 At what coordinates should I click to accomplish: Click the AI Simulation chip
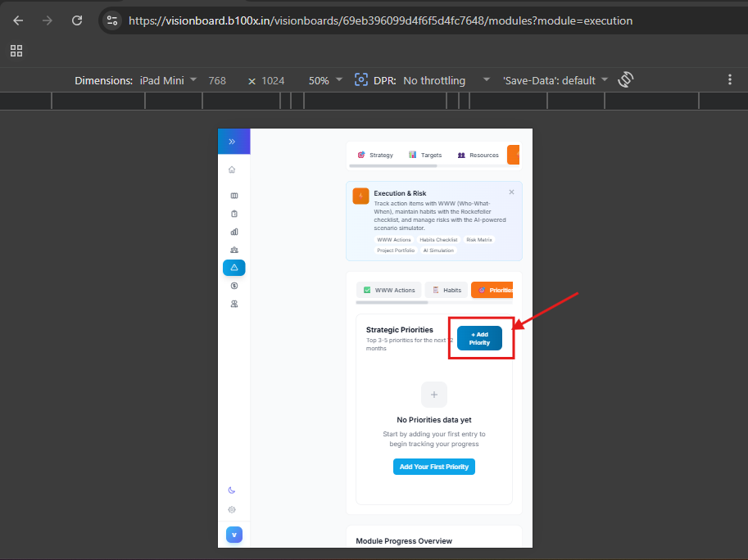(438, 251)
